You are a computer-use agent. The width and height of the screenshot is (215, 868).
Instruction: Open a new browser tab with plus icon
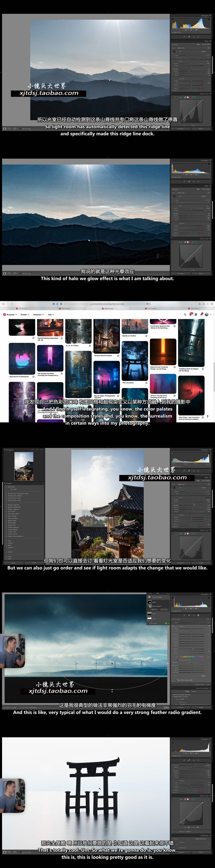tap(207, 304)
